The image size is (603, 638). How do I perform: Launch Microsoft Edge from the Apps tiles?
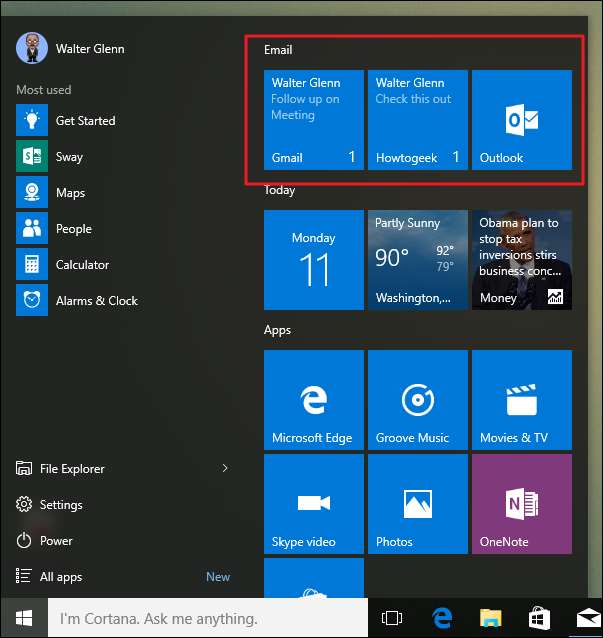[313, 400]
